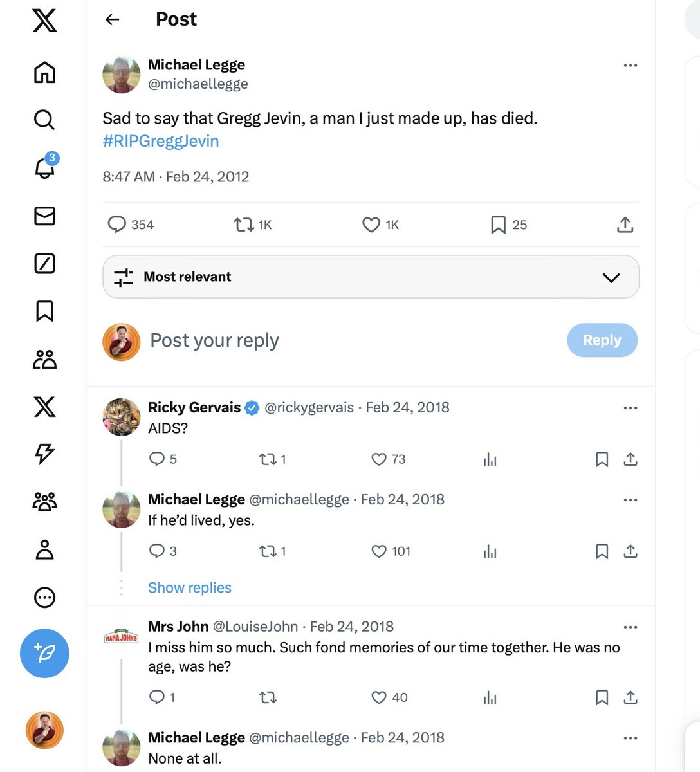This screenshot has height=772, width=700.
Task: Open Messages envelope in sidebar
Action: 44,216
